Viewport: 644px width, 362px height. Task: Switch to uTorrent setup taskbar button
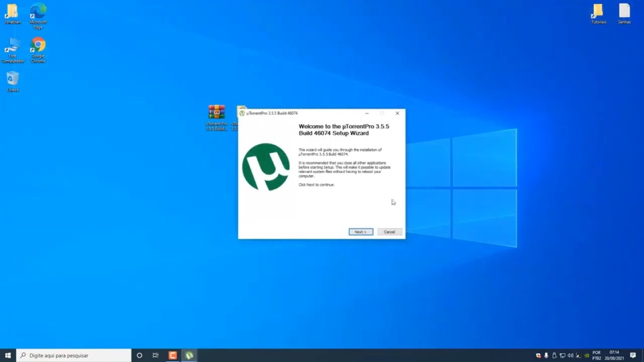[x=189, y=355]
